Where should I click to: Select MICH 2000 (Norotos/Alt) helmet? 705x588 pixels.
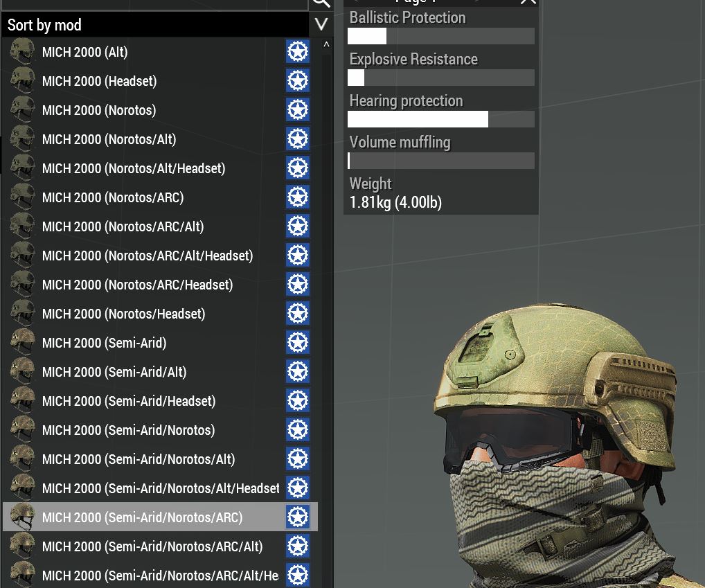[109, 139]
